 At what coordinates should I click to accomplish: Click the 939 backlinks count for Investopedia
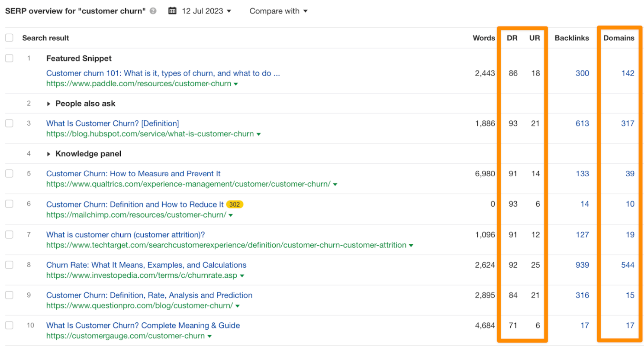click(x=582, y=265)
